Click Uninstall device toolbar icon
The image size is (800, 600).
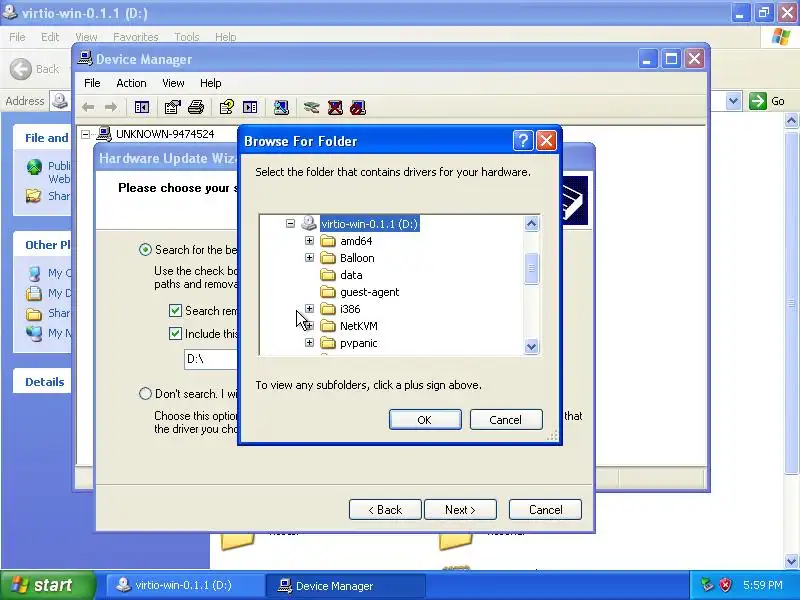[335, 107]
